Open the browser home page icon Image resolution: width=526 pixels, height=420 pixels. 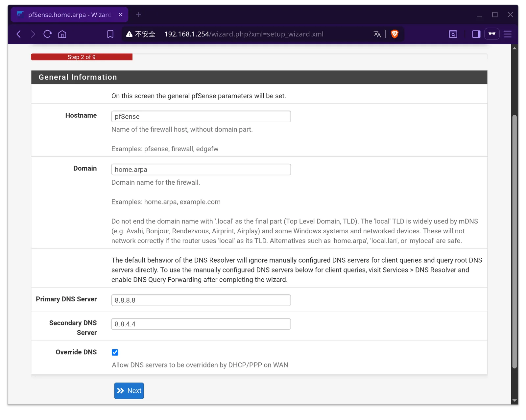tap(62, 34)
